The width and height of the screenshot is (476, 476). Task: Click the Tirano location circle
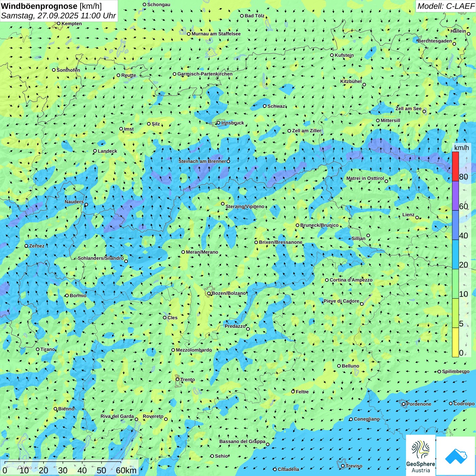coord(38,349)
